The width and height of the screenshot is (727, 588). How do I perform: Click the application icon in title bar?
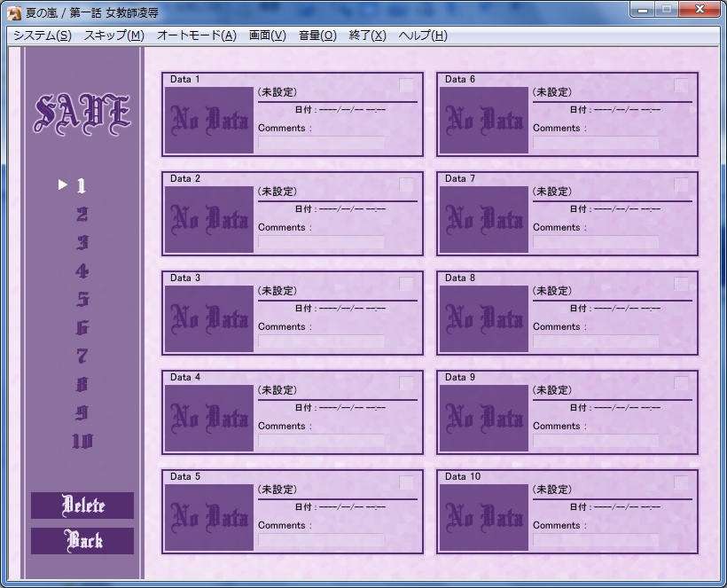[14, 12]
